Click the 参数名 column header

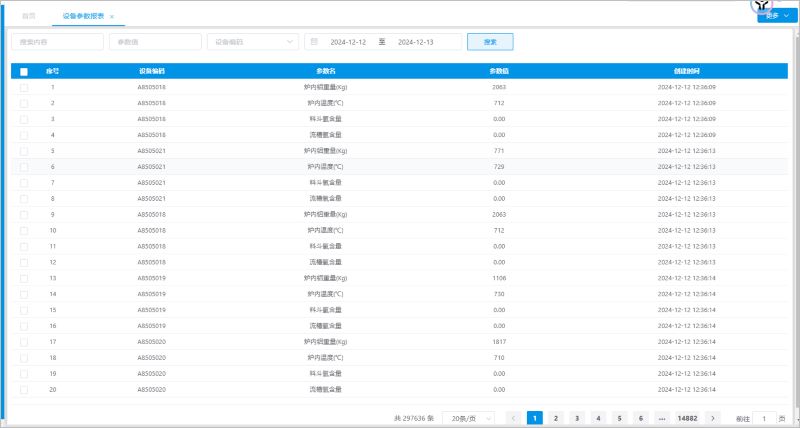coord(326,71)
